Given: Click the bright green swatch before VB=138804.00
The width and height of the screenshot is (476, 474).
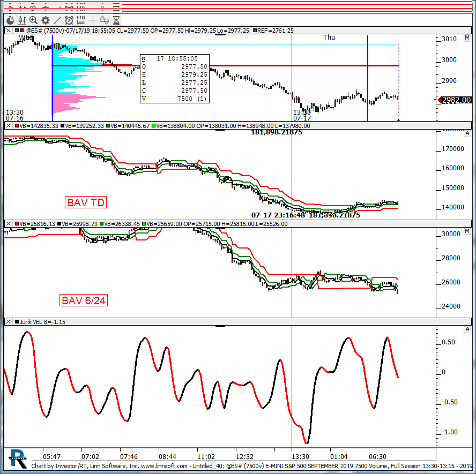Looking at the screenshot, I should (x=154, y=126).
